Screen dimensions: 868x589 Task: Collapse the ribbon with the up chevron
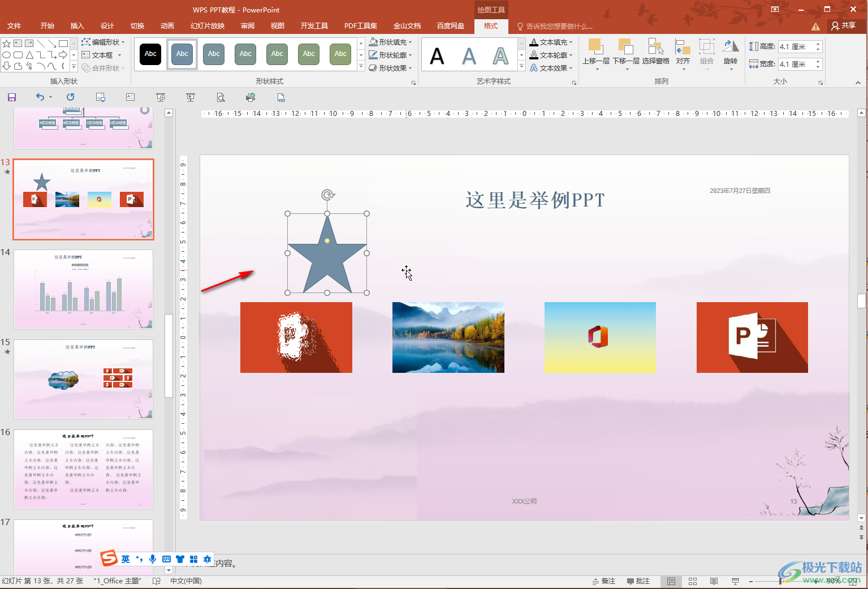pyautogui.click(x=858, y=83)
